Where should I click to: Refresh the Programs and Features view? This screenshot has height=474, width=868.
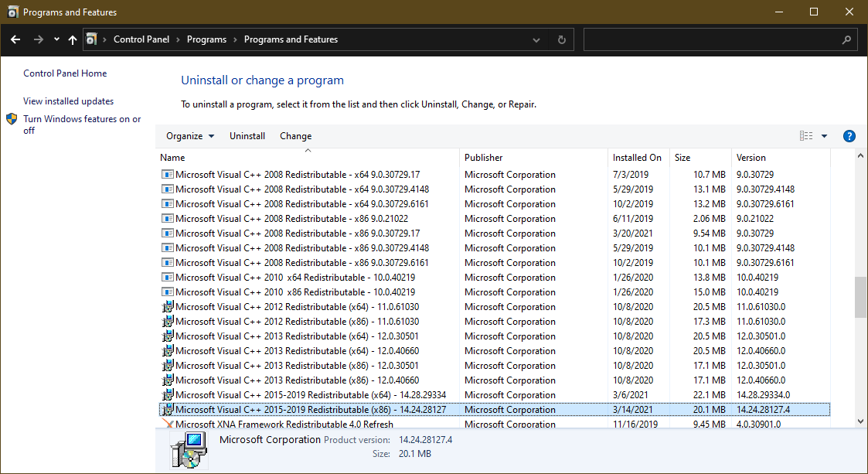click(561, 40)
